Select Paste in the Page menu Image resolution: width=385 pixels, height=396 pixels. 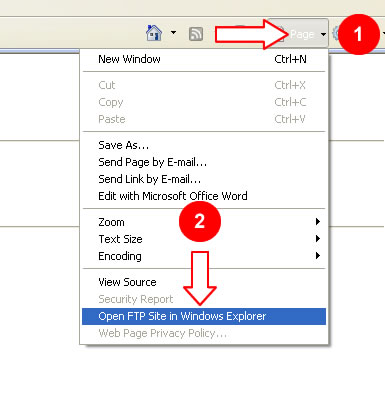click(x=204, y=119)
